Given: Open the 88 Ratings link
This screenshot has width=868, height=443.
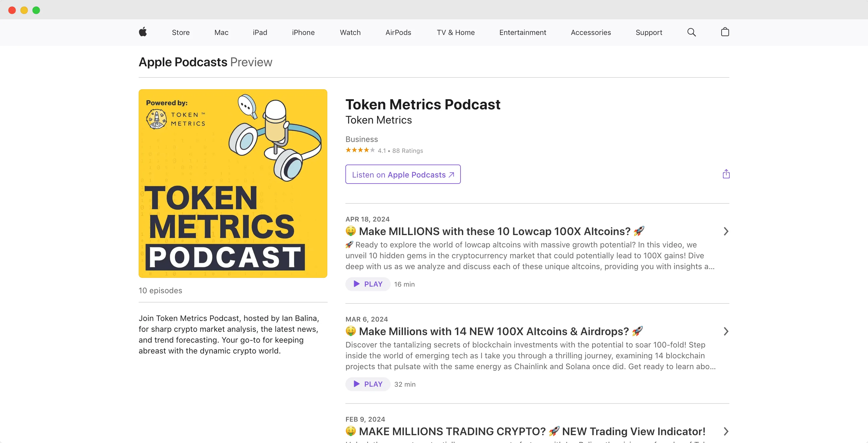Looking at the screenshot, I should tap(407, 151).
